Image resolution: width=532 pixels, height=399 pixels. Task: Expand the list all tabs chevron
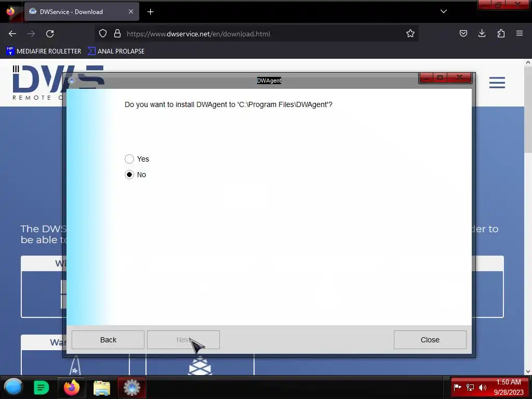coord(444,11)
